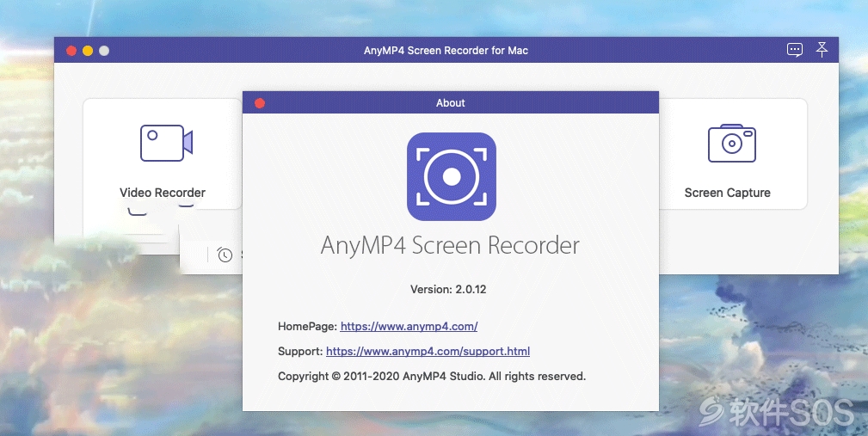Click the AnyMP4 Screen Recorder for Mac title
This screenshot has height=436, width=868.
(x=446, y=51)
